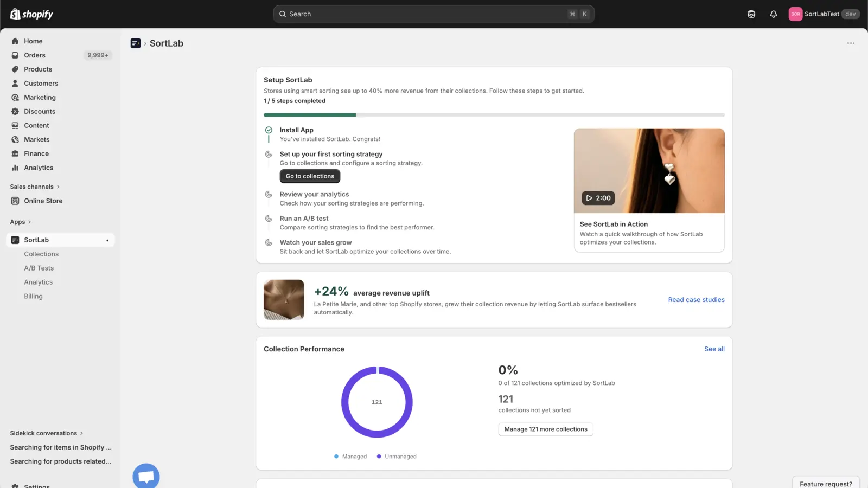Image resolution: width=868 pixels, height=488 pixels.
Task: Open the chat bubble widget
Action: 146,476
